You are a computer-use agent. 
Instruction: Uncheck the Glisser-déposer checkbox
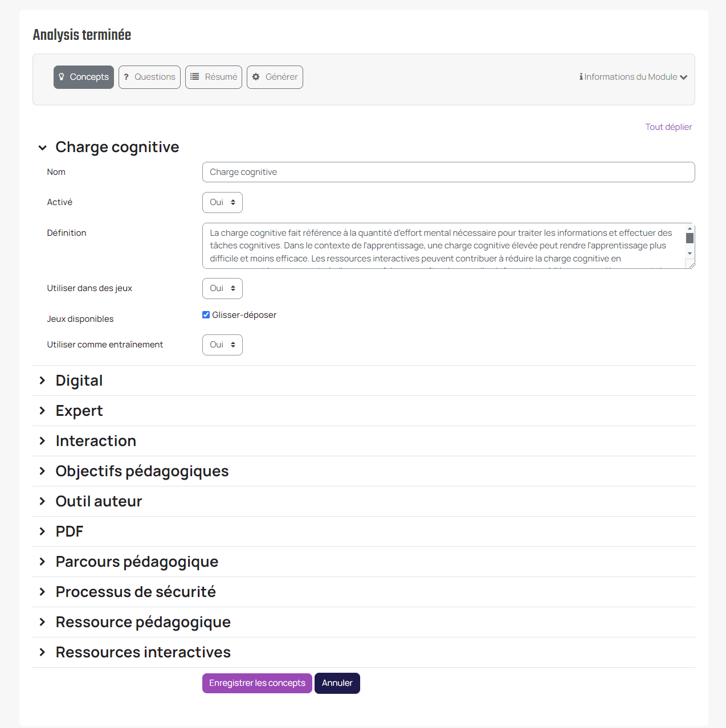206,315
